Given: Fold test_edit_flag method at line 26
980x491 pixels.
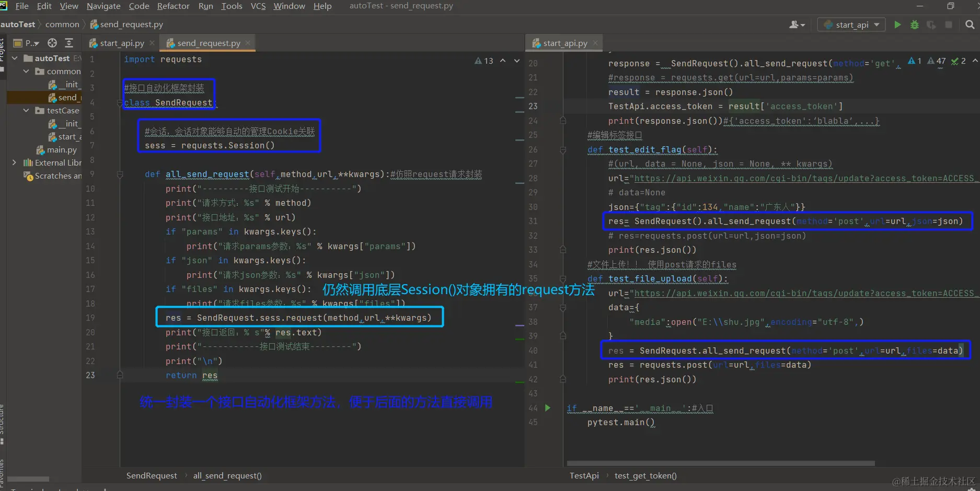Looking at the screenshot, I should point(563,150).
